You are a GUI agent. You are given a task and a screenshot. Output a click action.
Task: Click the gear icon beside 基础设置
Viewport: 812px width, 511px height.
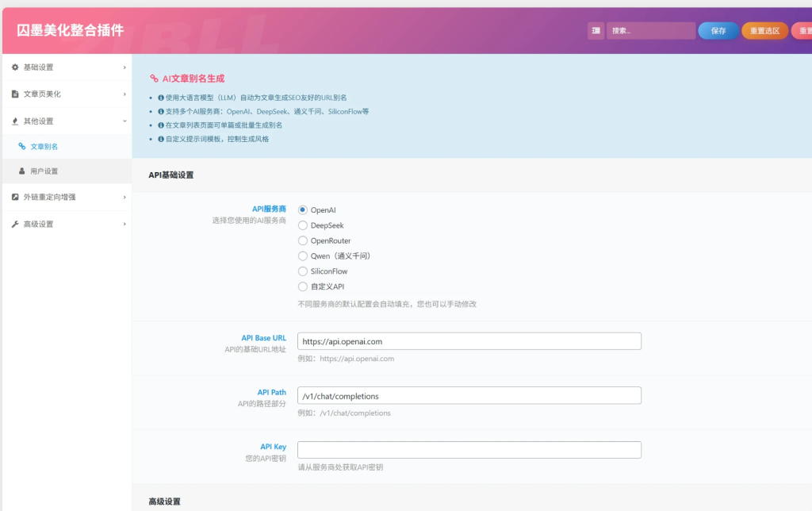tap(15, 67)
